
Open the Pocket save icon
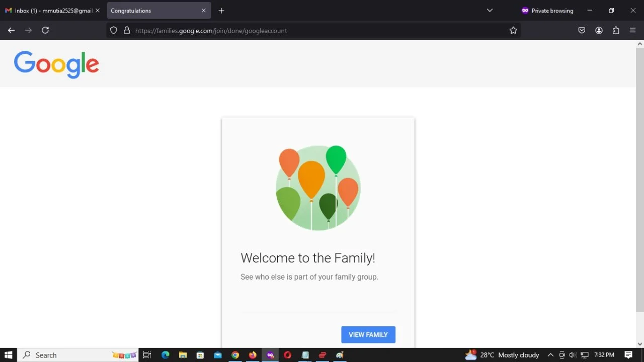pyautogui.click(x=582, y=30)
